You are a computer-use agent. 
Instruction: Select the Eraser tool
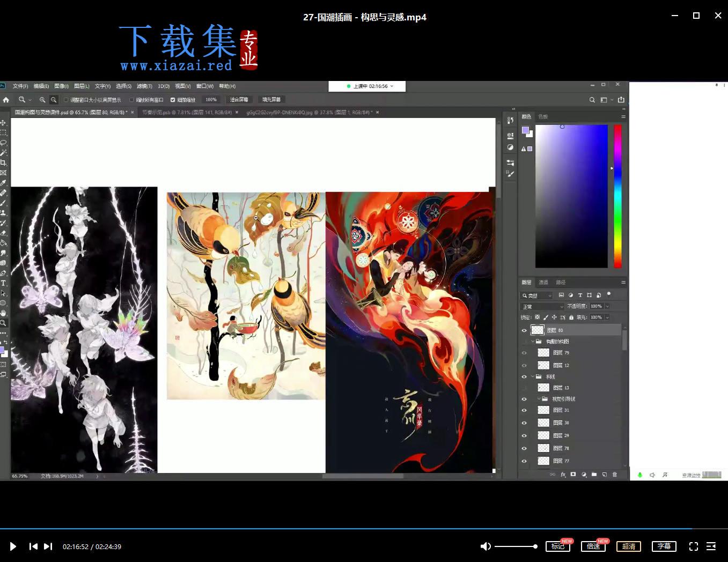(x=3, y=233)
